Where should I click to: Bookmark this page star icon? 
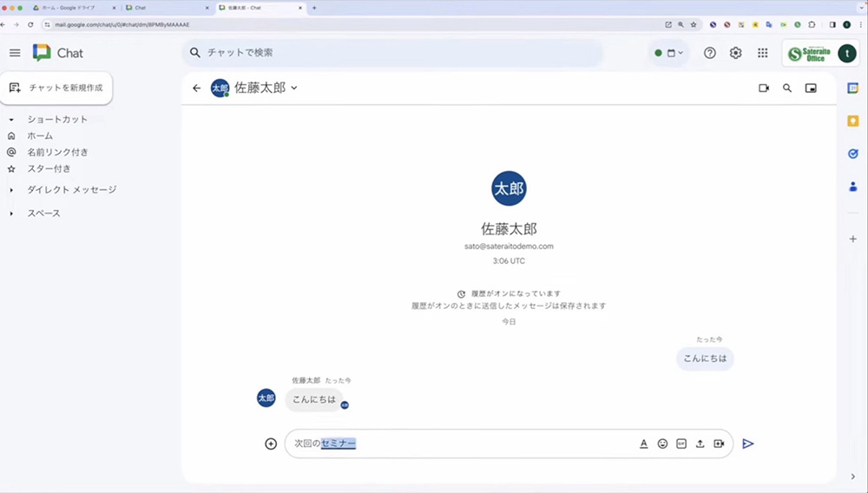point(694,25)
